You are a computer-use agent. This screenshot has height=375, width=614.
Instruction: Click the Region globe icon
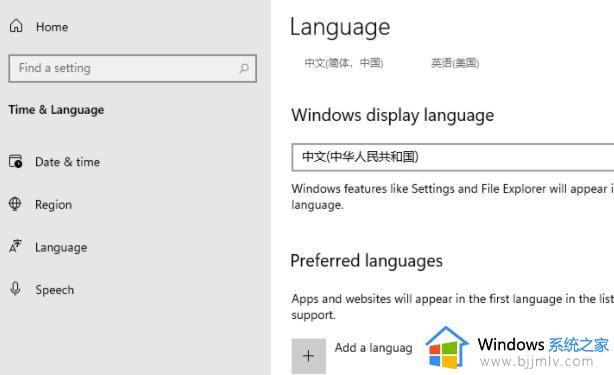[x=15, y=204]
